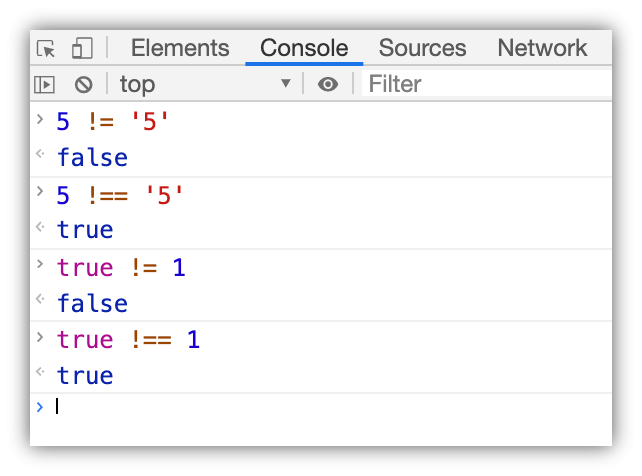Click the output arrow beside last true

point(40,373)
